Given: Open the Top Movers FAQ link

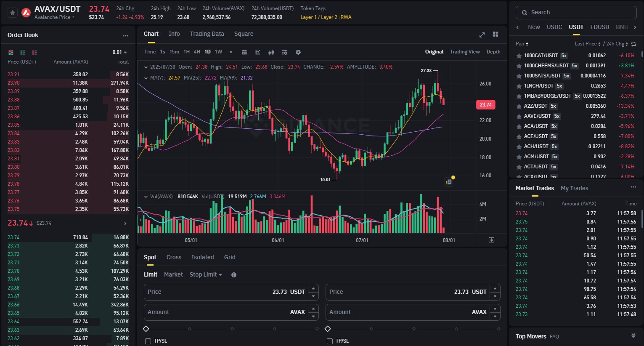Looking at the screenshot, I should pos(554,337).
